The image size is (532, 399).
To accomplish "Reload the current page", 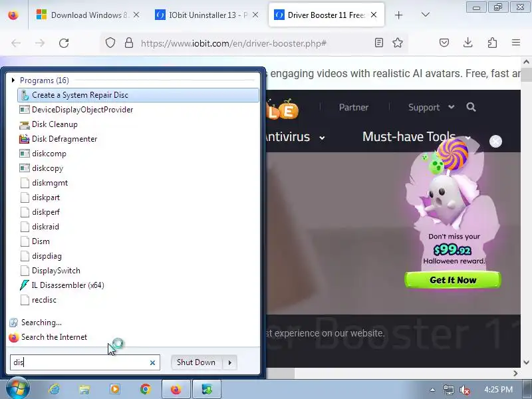I will coord(64,43).
